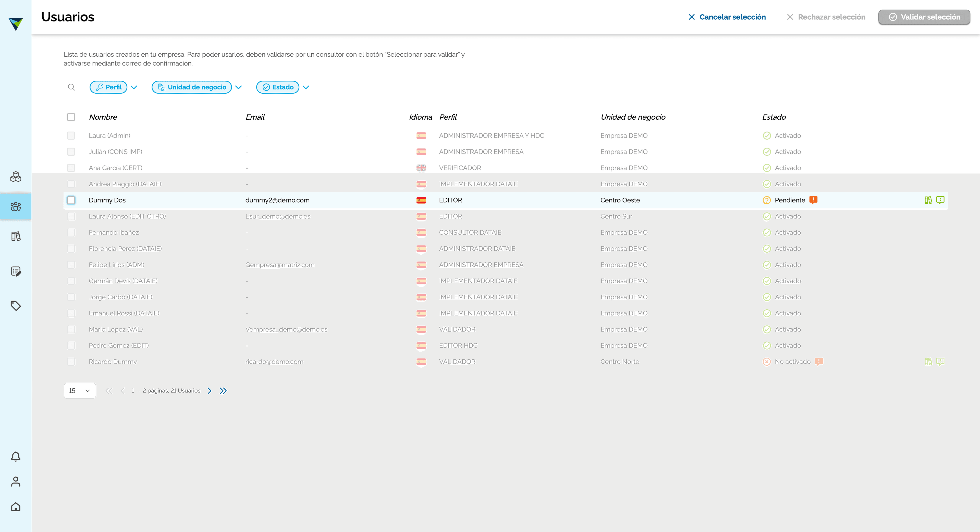Open notifications bell icon

point(16,456)
